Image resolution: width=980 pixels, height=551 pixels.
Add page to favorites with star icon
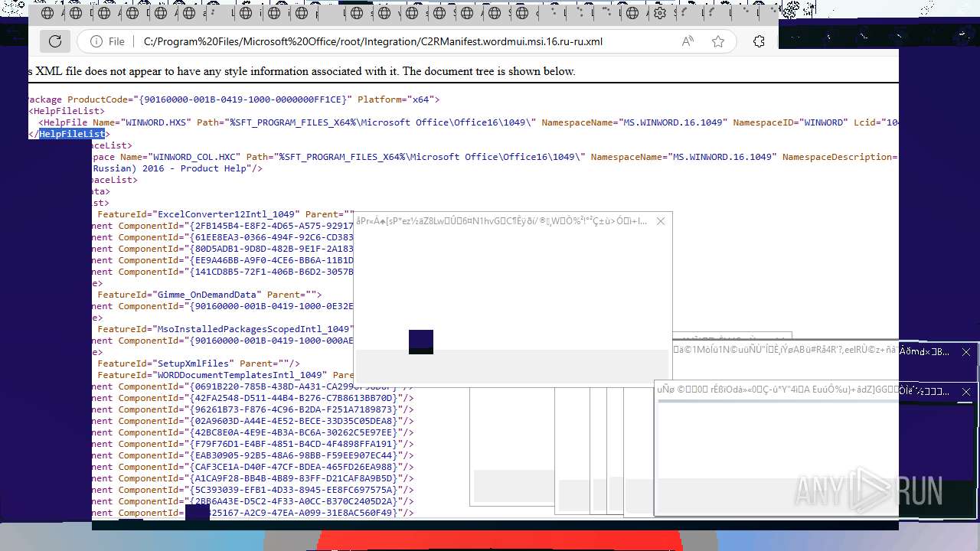tap(718, 41)
